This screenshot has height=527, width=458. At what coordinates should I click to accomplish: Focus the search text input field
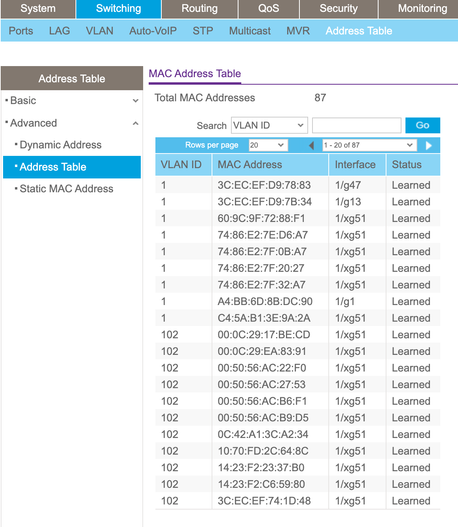[357, 125]
